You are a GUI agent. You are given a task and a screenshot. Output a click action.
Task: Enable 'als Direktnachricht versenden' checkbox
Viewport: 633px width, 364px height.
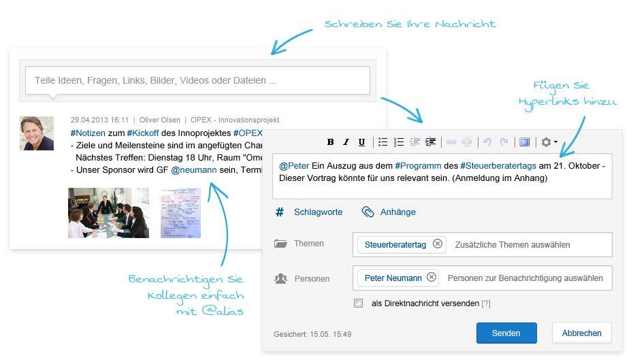(358, 303)
